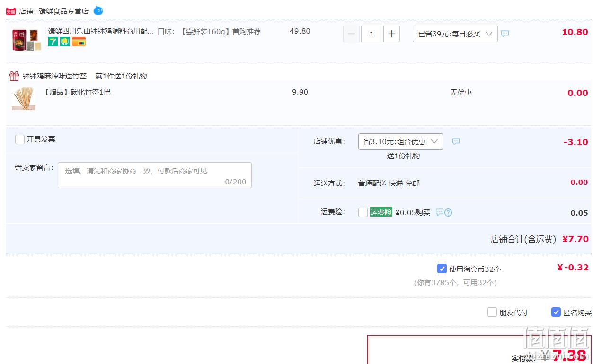The height and width of the screenshot is (364, 593).
Task: Expand the 已省39元:每日必买 discount dropdown
Action: 455,34
